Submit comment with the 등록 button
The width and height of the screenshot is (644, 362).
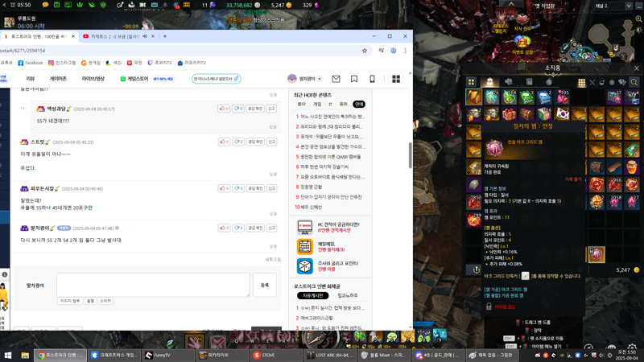coord(265,285)
